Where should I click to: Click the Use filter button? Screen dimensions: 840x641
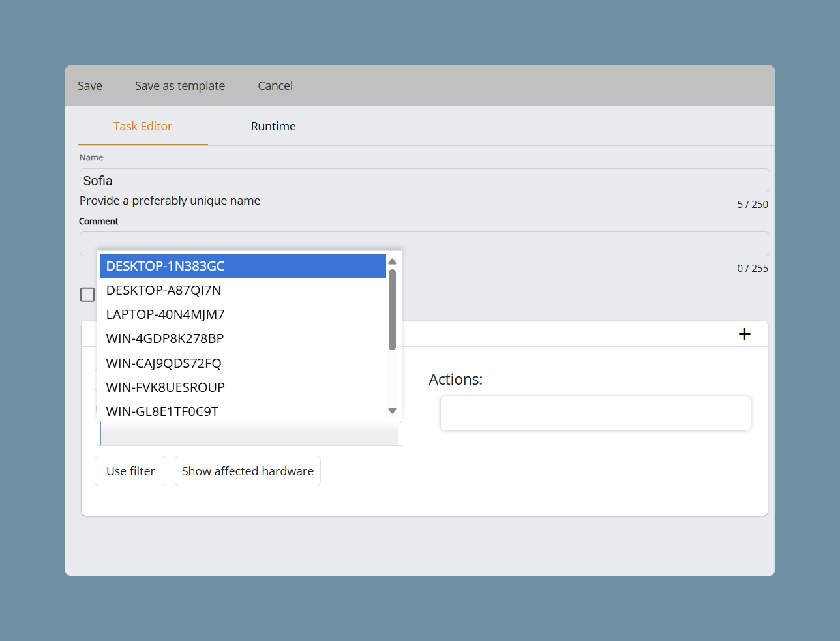pyautogui.click(x=130, y=471)
